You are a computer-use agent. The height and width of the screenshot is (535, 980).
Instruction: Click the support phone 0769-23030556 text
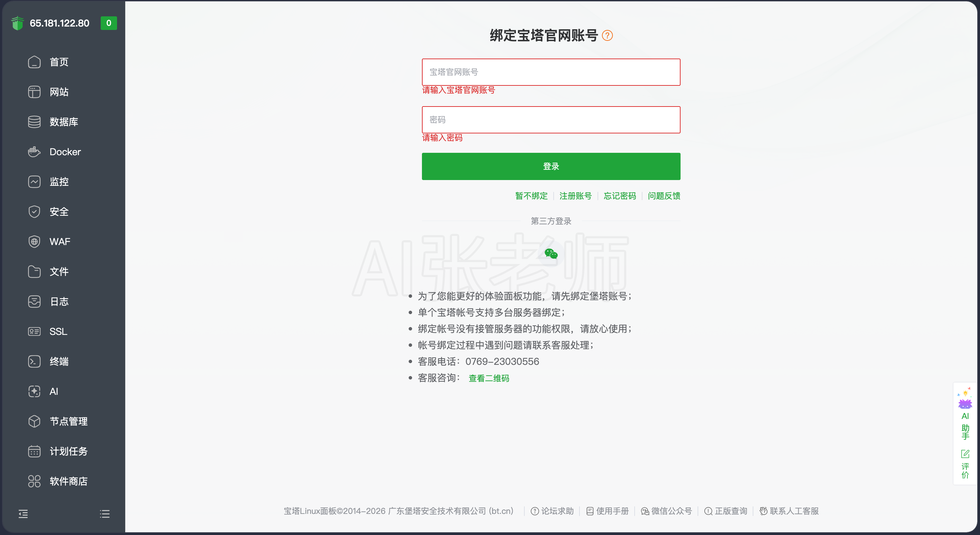(x=502, y=361)
